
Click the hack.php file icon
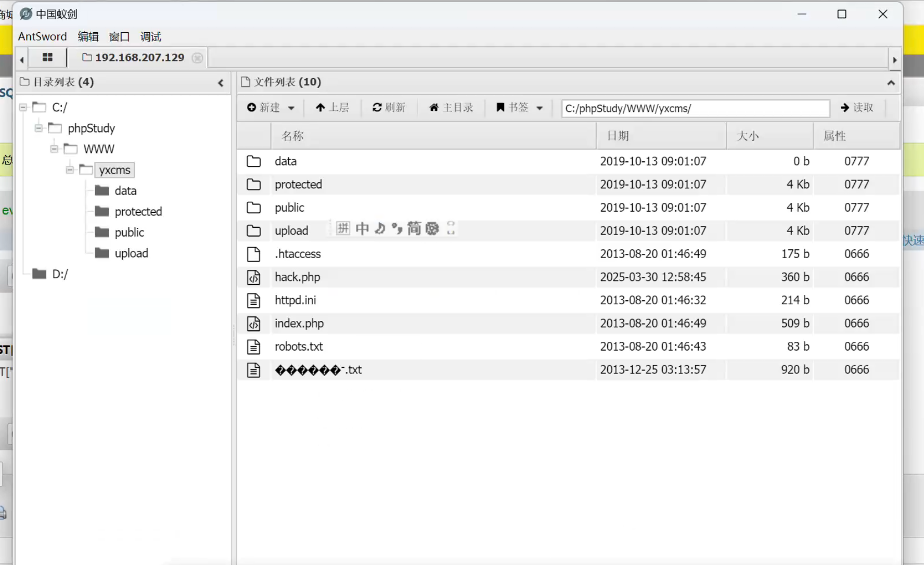[253, 277]
